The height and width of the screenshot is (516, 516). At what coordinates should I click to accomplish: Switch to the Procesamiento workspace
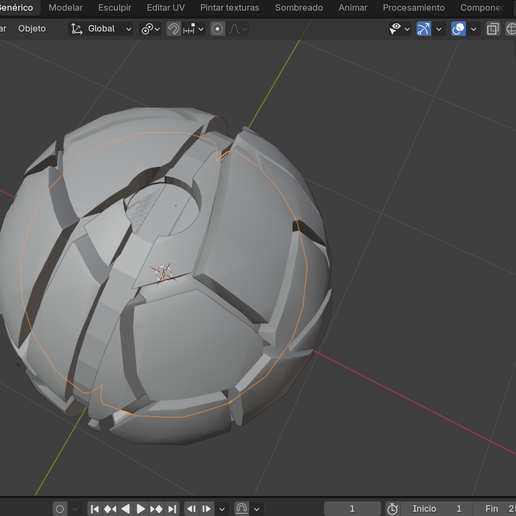413,8
